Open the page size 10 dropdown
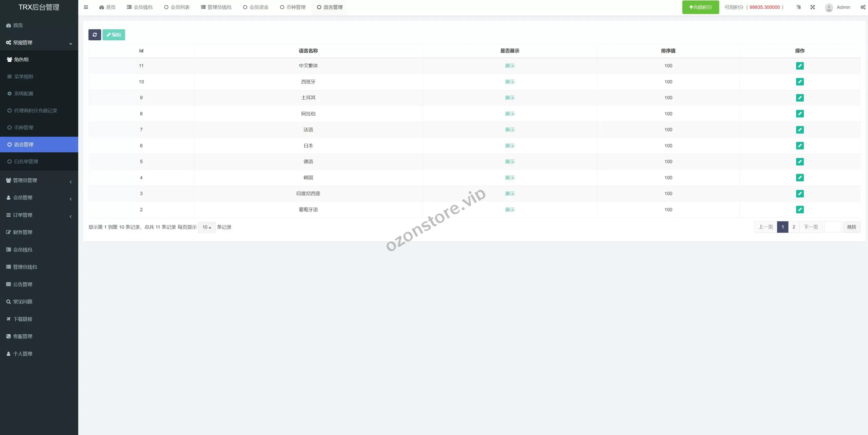 point(206,227)
